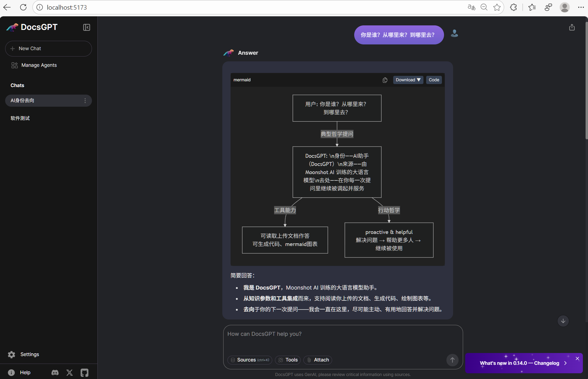Open the Discord icon link

55,373
